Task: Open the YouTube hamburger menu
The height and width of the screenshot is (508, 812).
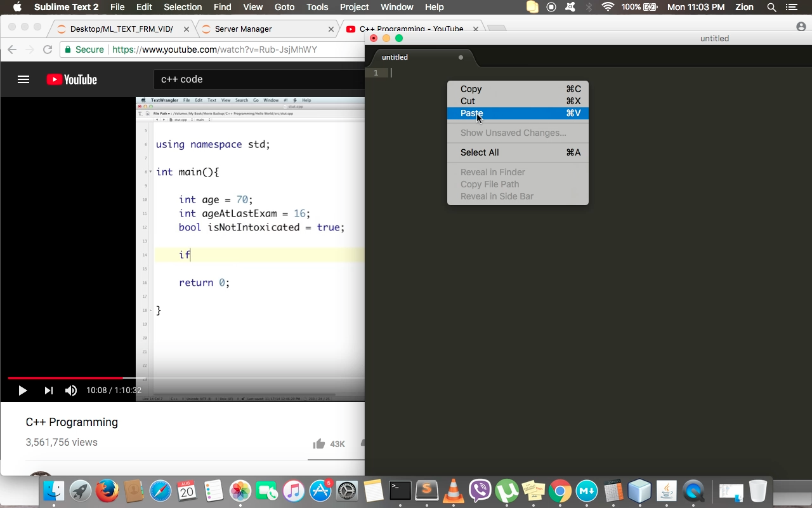Action: coord(23,79)
